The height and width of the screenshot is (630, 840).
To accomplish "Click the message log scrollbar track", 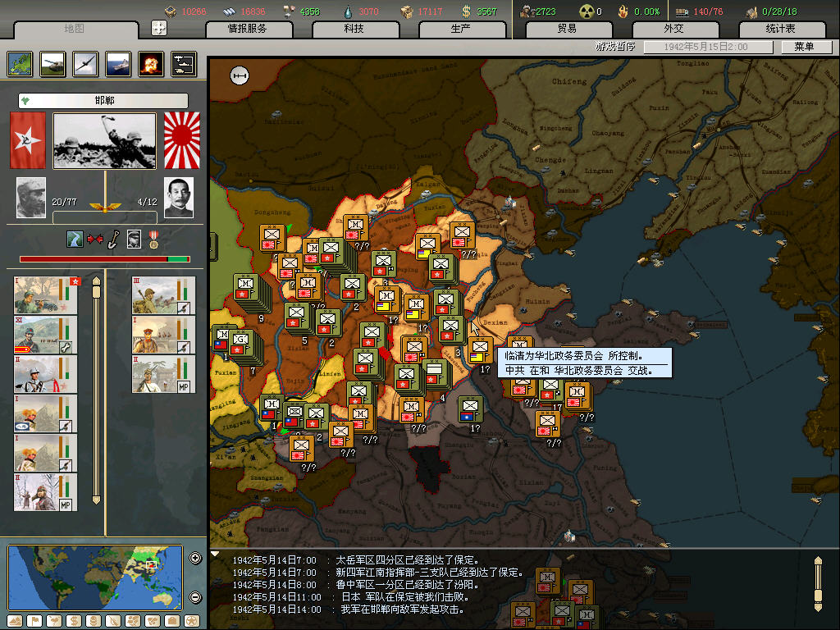I will (x=818, y=584).
